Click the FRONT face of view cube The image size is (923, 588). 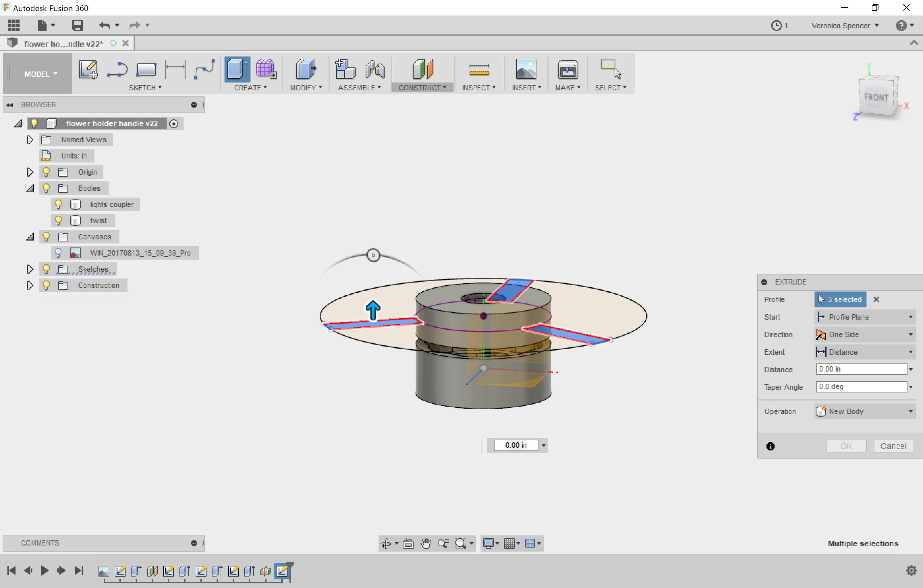pyautogui.click(x=876, y=97)
